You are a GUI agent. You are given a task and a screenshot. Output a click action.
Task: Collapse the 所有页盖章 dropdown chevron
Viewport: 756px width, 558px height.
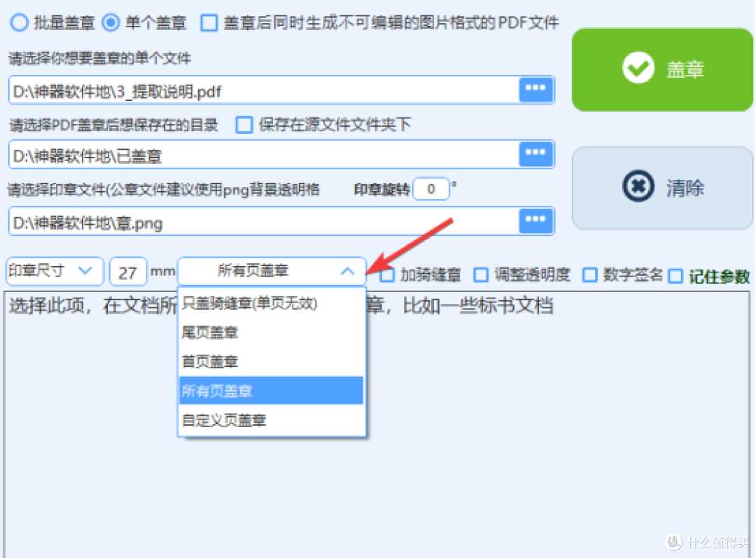point(347,272)
